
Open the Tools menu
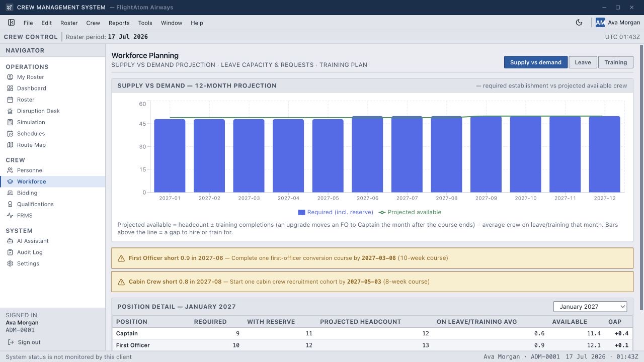145,23
